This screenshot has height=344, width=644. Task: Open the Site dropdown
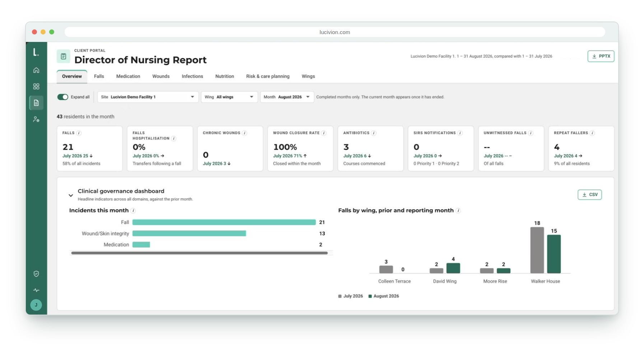tap(148, 97)
